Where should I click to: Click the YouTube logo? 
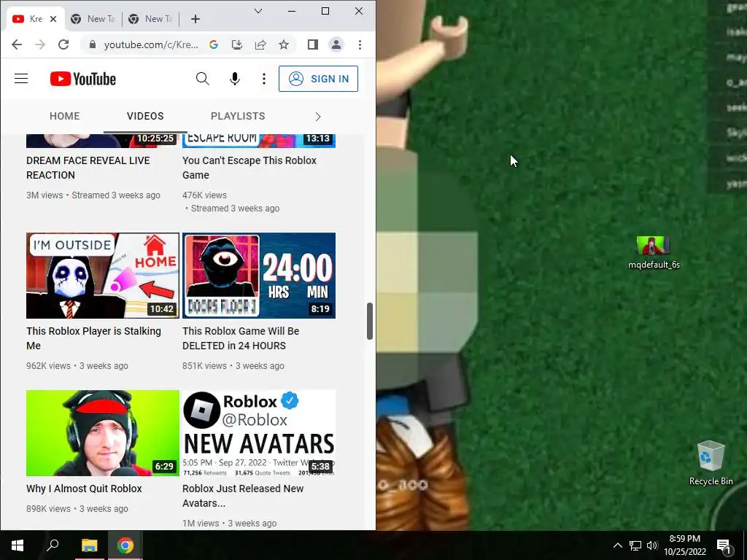(x=83, y=79)
